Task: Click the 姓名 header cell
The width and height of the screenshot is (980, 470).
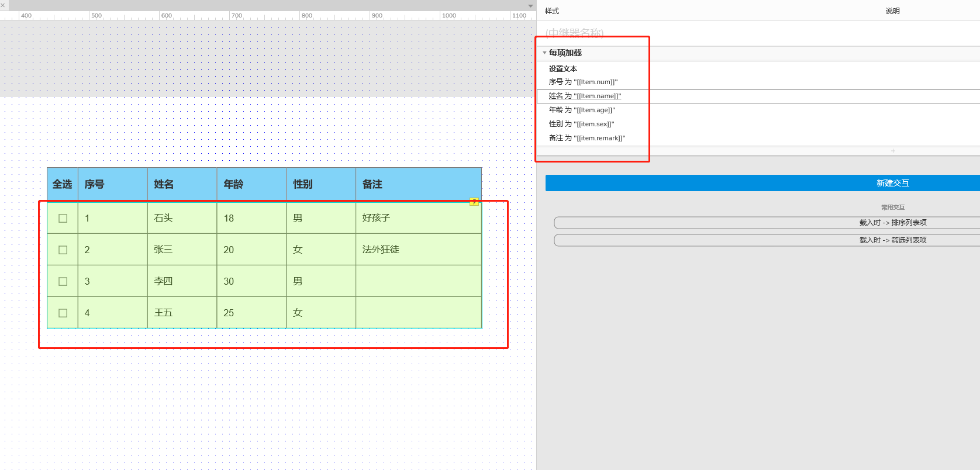Action: (182, 184)
